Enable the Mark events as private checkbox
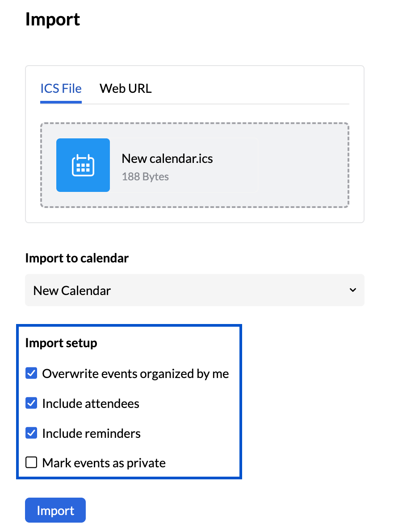Screen dimensions: 394x532 point(31,463)
